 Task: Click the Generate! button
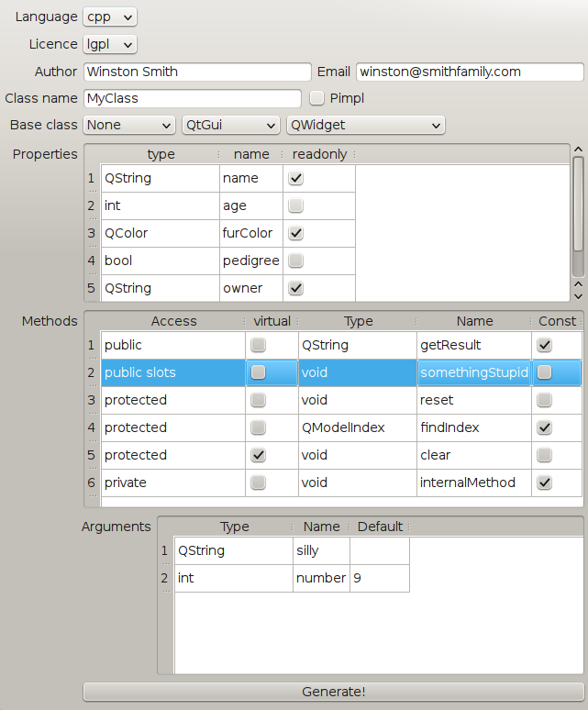point(333,692)
